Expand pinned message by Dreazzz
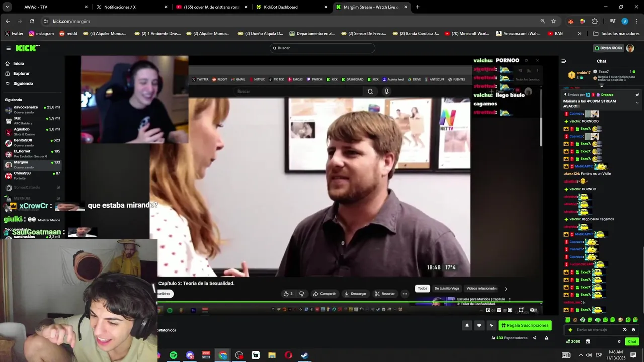644x362 pixels. (x=637, y=103)
